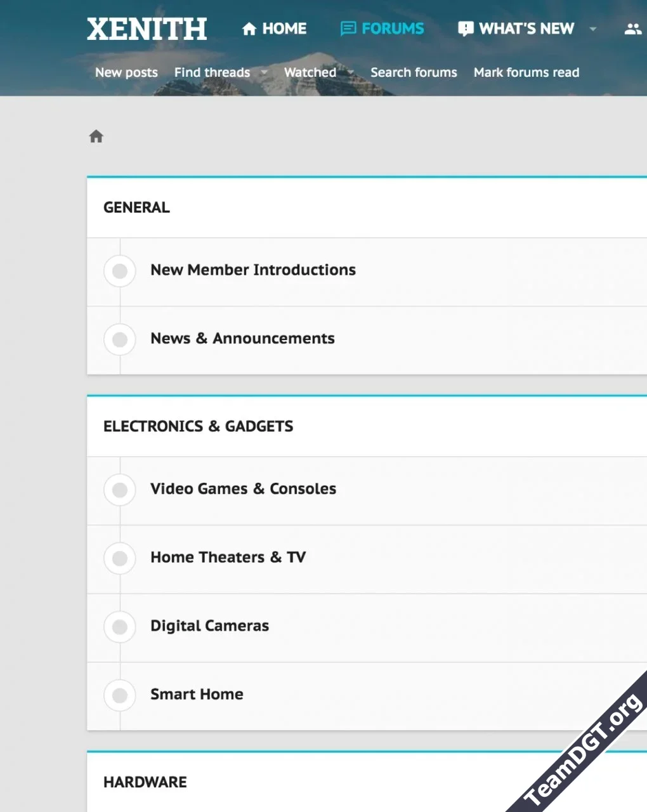
Task: Click the Home Theaters & TV status icon
Action: point(119,559)
